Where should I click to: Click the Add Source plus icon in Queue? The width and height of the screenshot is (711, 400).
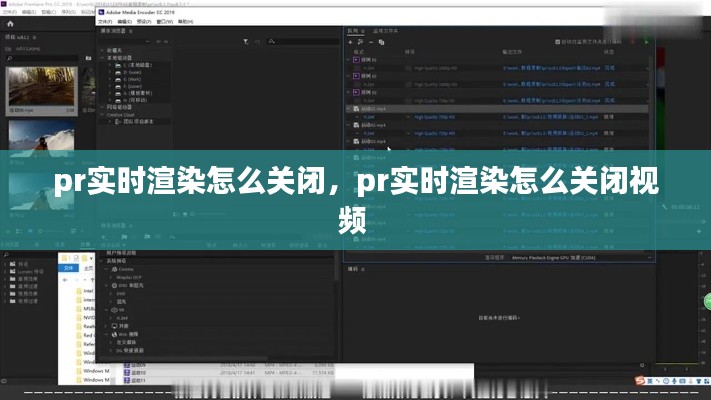coord(350,43)
